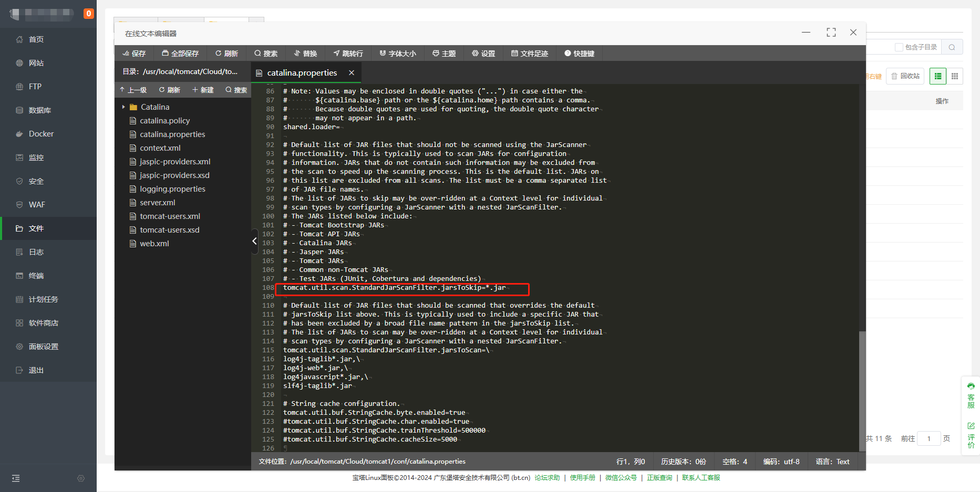Expand the Catalina folder
Viewport: 980px width, 492px height.
(123, 107)
